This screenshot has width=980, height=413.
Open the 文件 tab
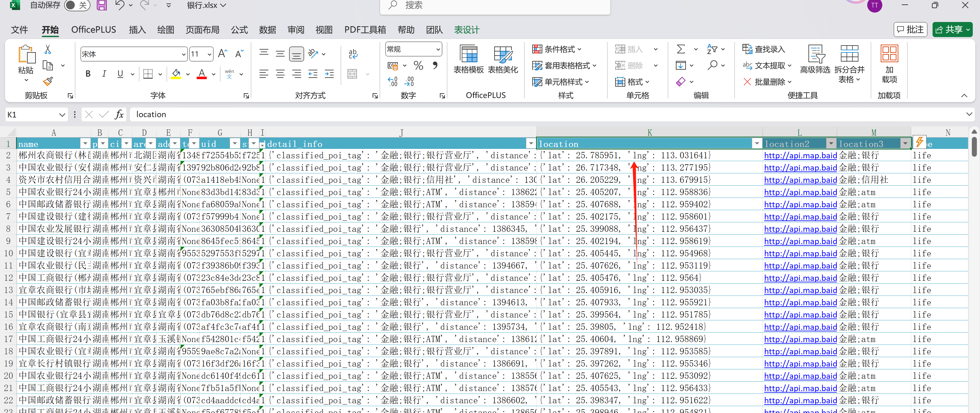click(19, 30)
